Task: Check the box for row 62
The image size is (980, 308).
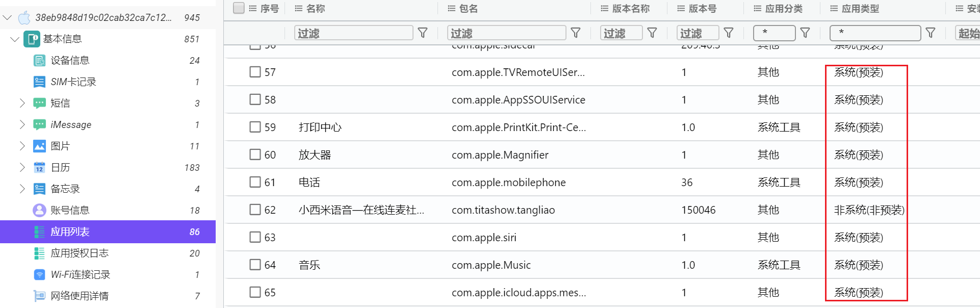Action: point(255,210)
